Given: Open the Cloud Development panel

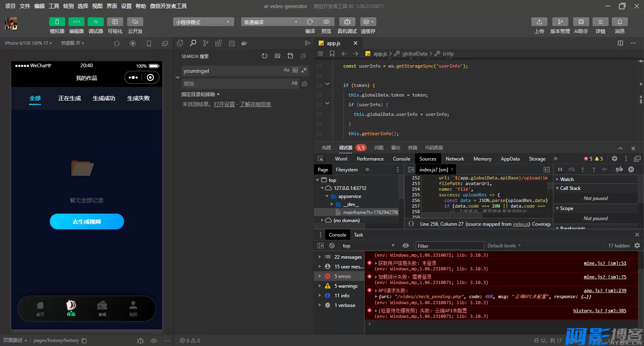Looking at the screenshot, I should (135, 22).
